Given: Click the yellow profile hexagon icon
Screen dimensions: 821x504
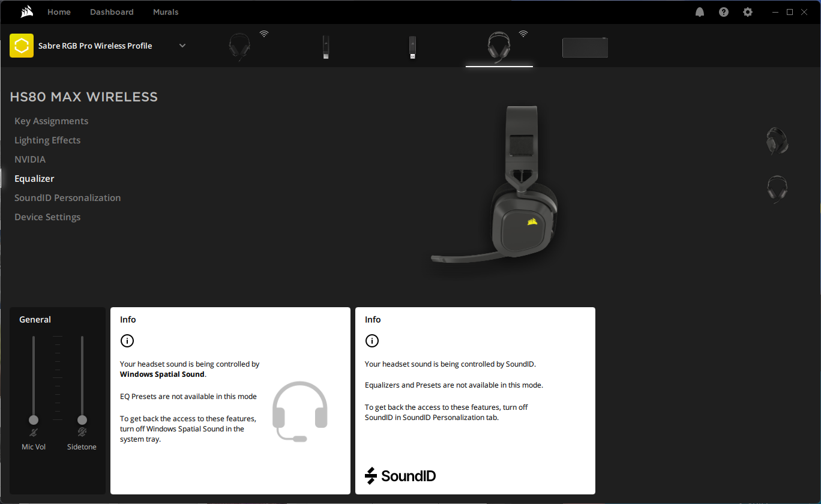Looking at the screenshot, I should click(x=22, y=46).
